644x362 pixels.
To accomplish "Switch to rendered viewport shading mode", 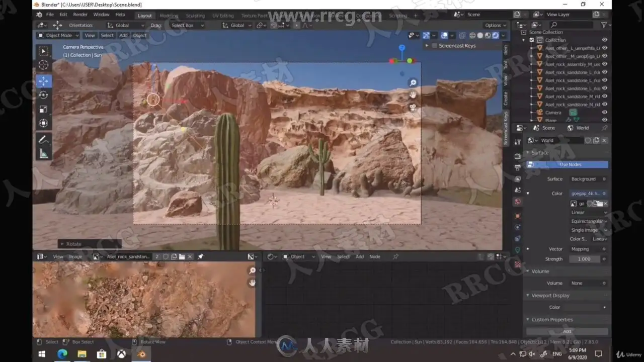I will [495, 35].
